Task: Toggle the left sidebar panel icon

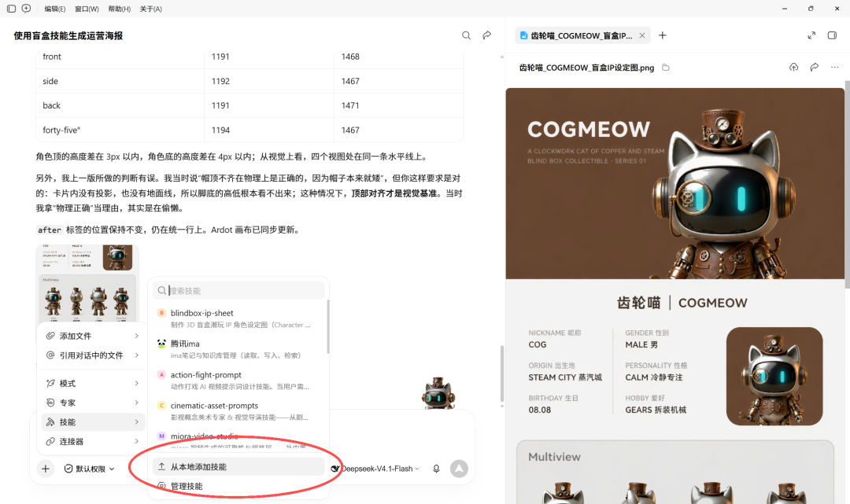Action: (11, 9)
